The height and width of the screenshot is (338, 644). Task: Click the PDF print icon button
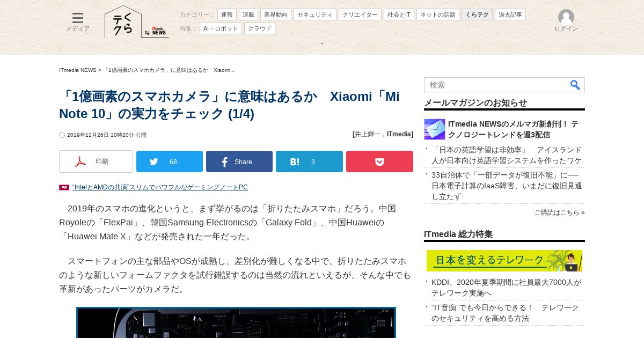coord(96,161)
